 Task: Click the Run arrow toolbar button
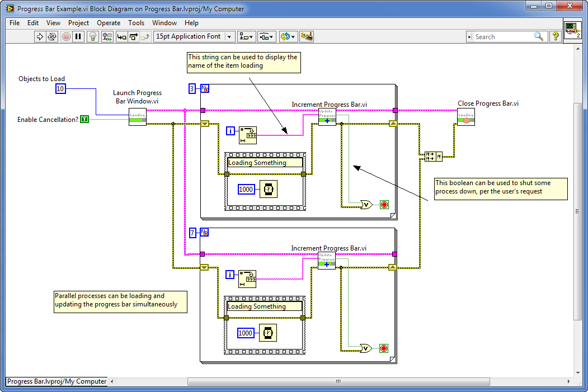tap(40, 36)
